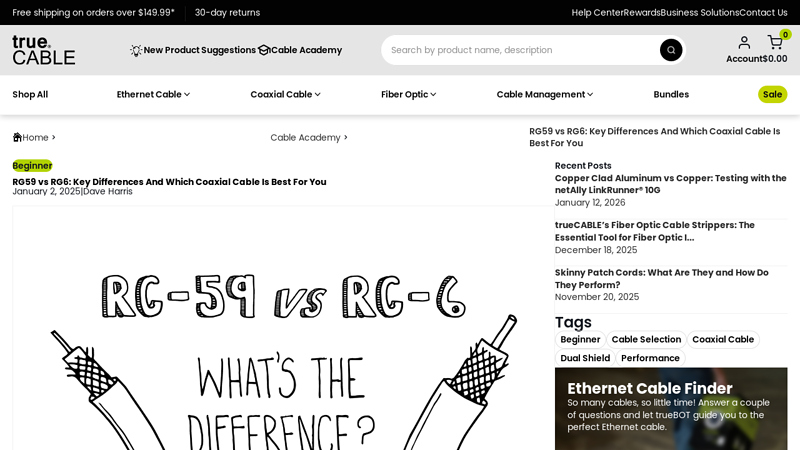Expand the Coaxial Cable menu chevron
This screenshot has height=450, width=800.
tap(317, 94)
